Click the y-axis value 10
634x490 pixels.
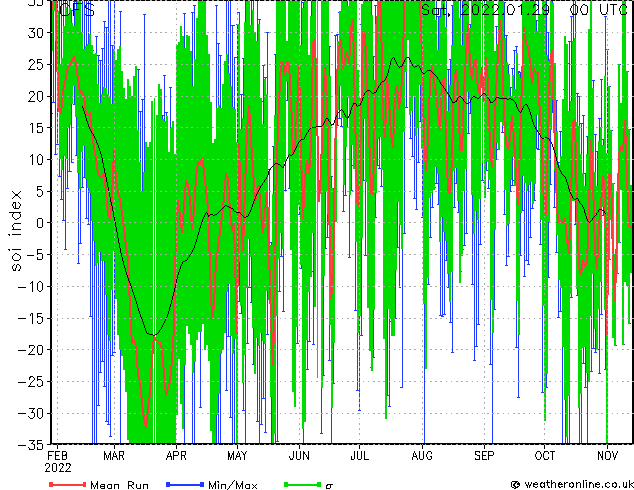(36, 160)
